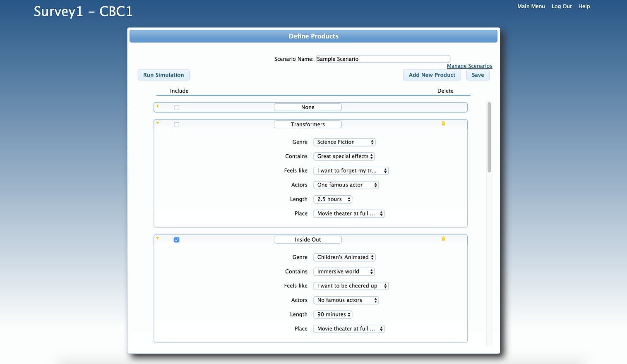This screenshot has width=627, height=364.
Task: Click the Add New Product button
Action: [432, 75]
